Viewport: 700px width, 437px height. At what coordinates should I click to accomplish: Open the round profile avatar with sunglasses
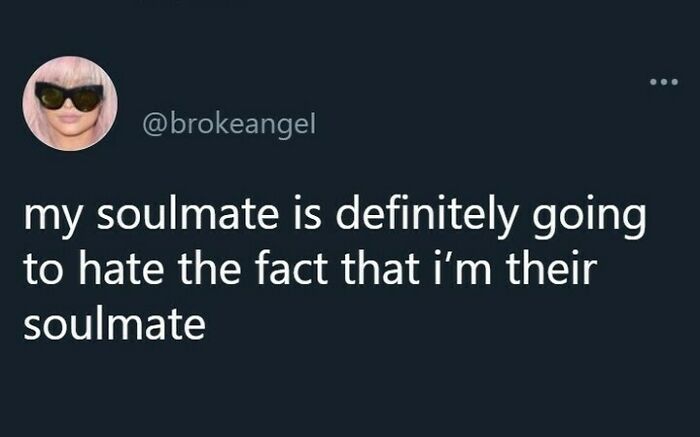pos(70,104)
